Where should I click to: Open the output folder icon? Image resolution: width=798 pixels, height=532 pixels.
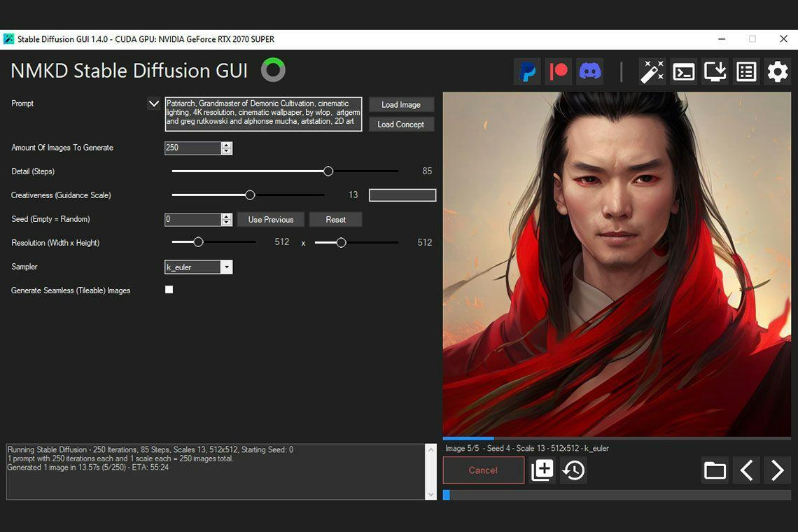(x=715, y=470)
